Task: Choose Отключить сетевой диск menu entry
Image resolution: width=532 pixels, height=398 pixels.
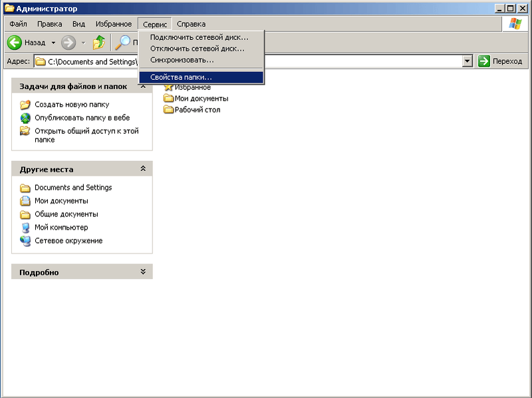Action: (x=201, y=49)
